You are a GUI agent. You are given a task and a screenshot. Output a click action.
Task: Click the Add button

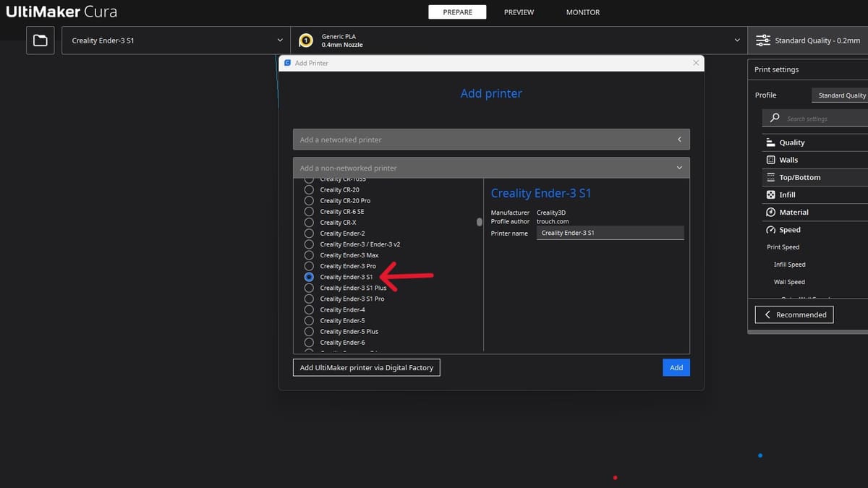(676, 367)
